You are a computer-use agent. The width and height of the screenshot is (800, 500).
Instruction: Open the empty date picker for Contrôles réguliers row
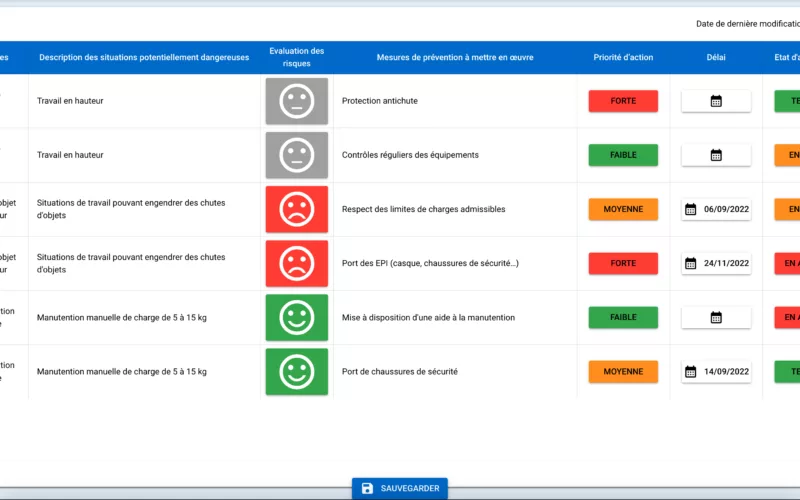716,155
